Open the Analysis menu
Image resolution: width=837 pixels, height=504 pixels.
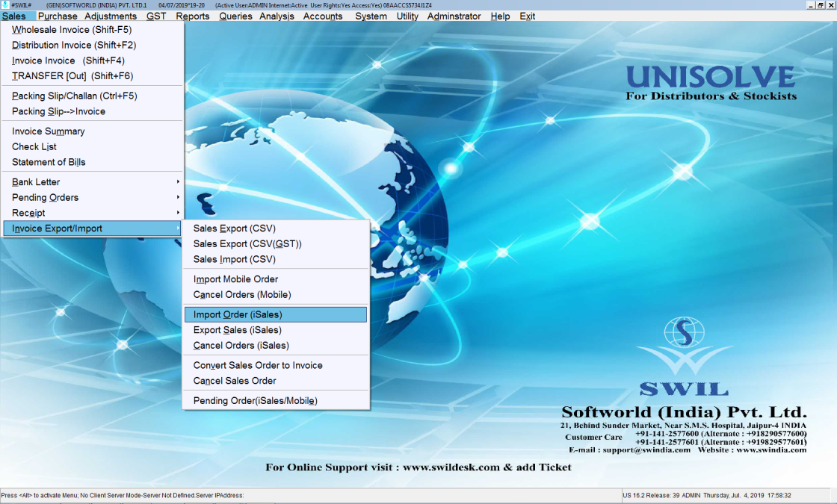point(277,16)
